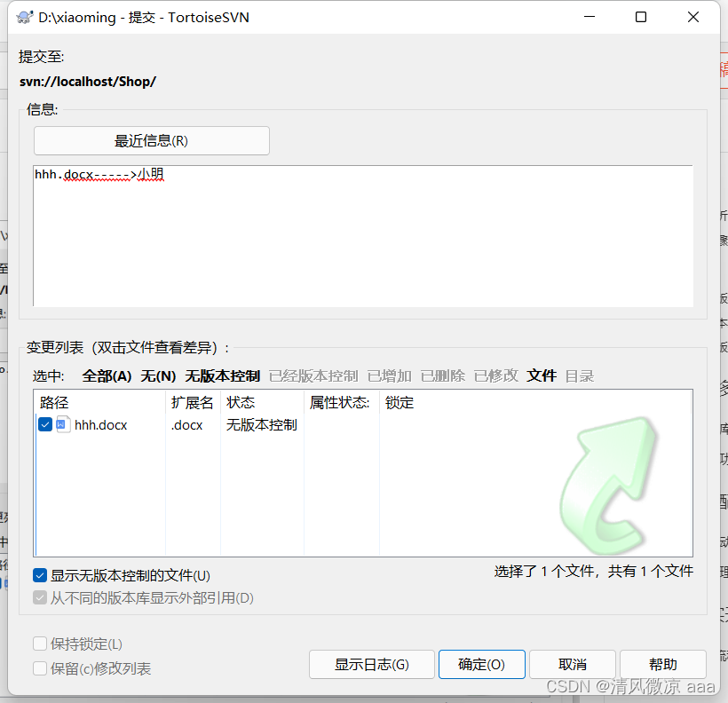Screen dimensions: 728x703
Task: Deselect everything via 无(N)
Action: [158, 375]
